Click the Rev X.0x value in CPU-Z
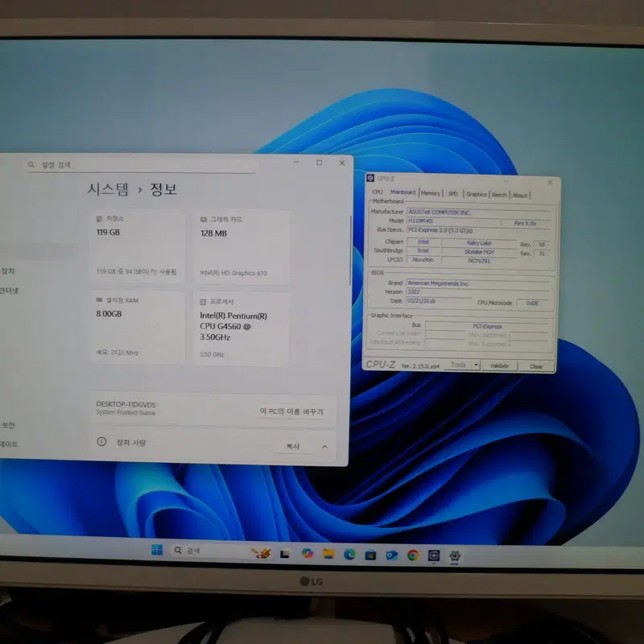 coord(526,223)
